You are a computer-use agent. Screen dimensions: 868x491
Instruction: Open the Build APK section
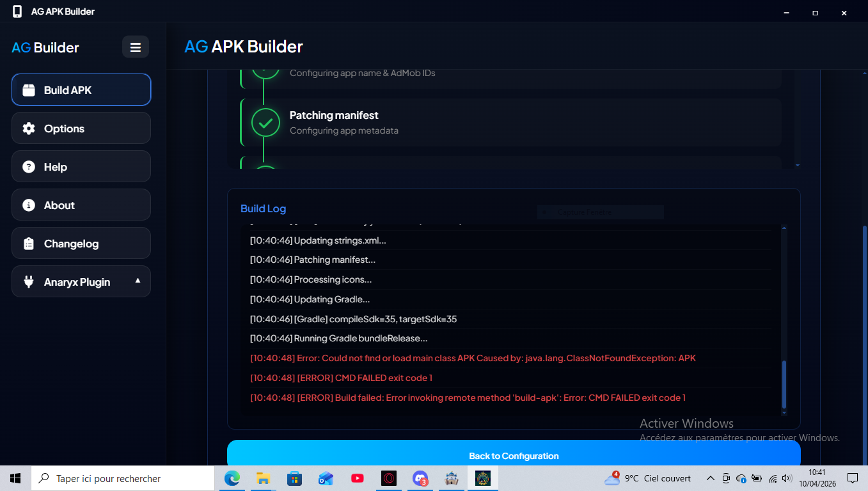click(81, 90)
